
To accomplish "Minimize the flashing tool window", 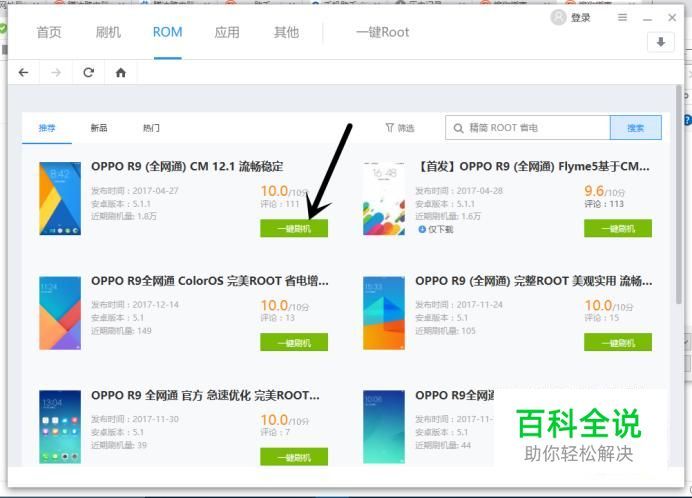I will click(647, 18).
